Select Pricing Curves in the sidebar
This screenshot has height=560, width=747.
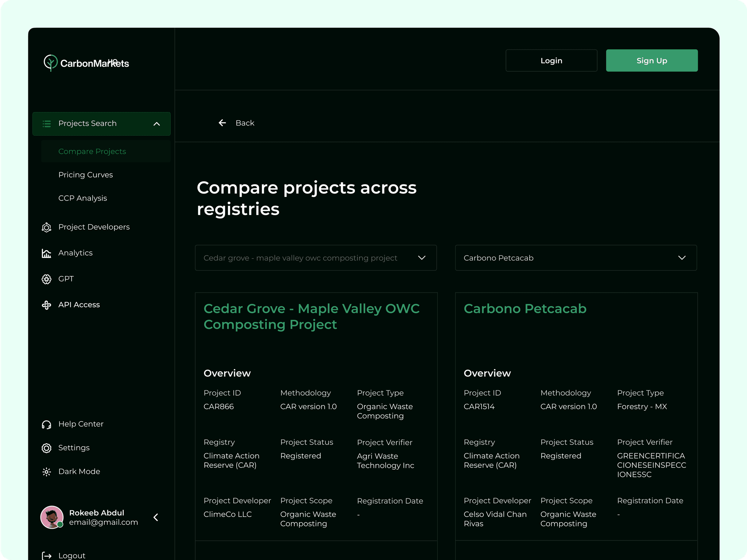coord(85,175)
